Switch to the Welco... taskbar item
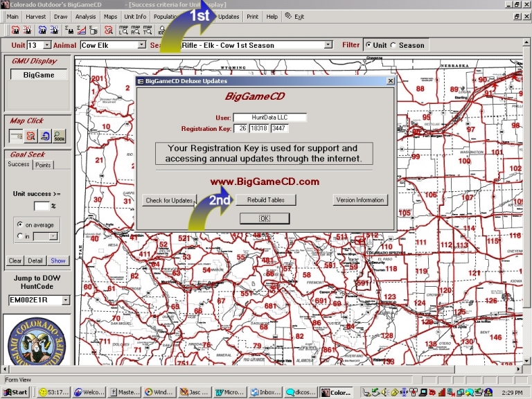The width and height of the screenshot is (532, 399). click(x=89, y=392)
